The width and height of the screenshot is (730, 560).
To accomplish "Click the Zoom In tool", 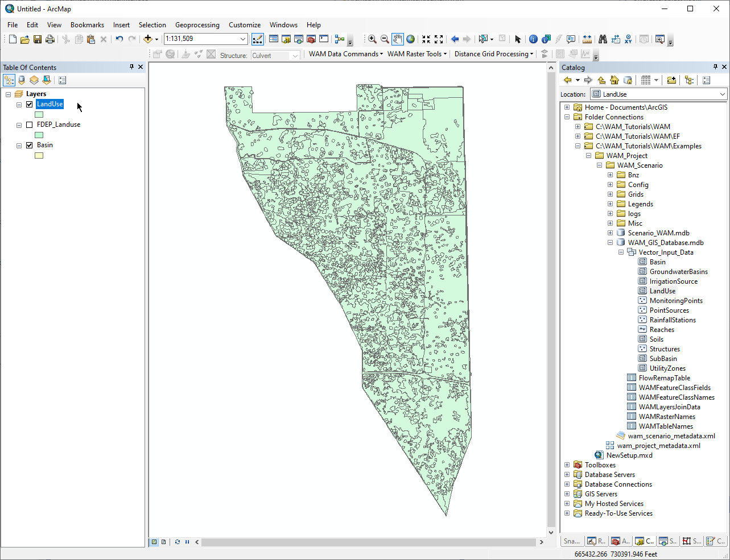I will [x=372, y=39].
